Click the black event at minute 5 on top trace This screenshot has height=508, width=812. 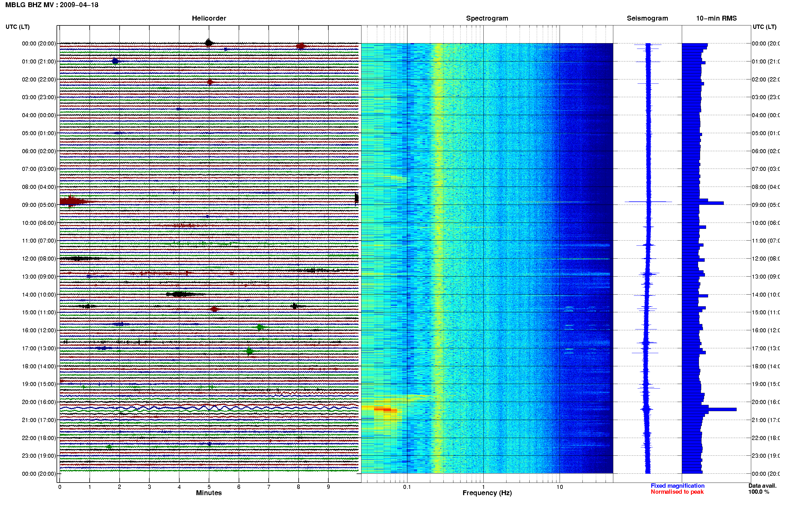209,43
